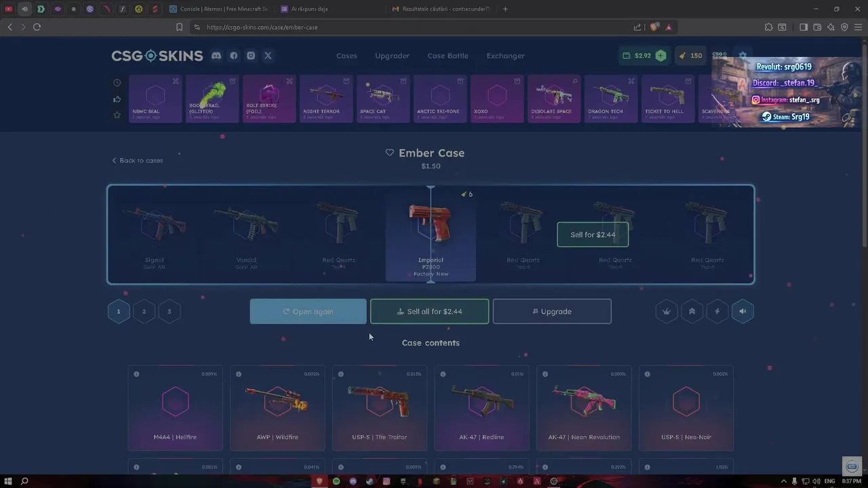Viewport: 868px width, 488px height.
Task: Open the Exchanger menu item
Action: [x=505, y=56]
